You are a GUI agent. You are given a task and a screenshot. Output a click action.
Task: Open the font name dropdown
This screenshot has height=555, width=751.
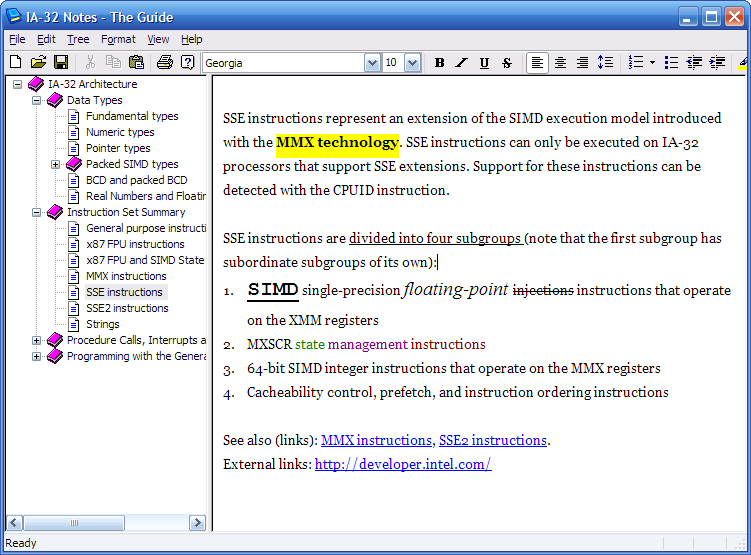click(372, 63)
